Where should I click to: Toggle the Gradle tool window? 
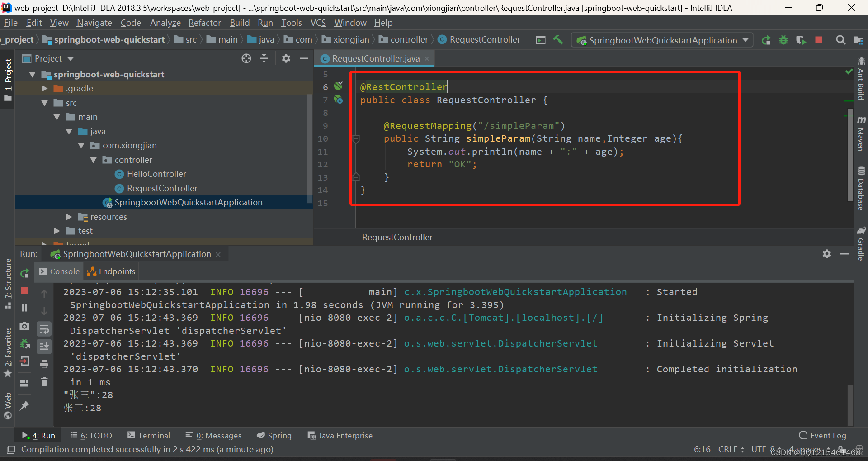tap(861, 243)
